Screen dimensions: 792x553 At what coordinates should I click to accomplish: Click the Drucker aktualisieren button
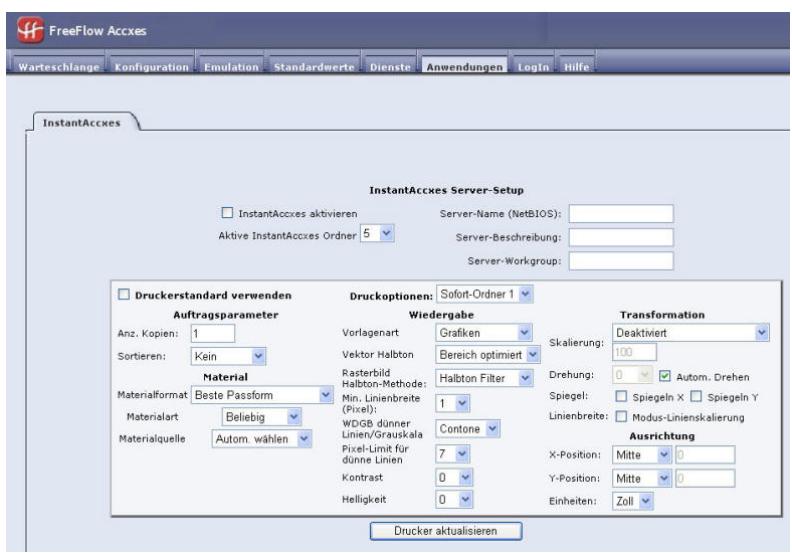click(x=446, y=531)
